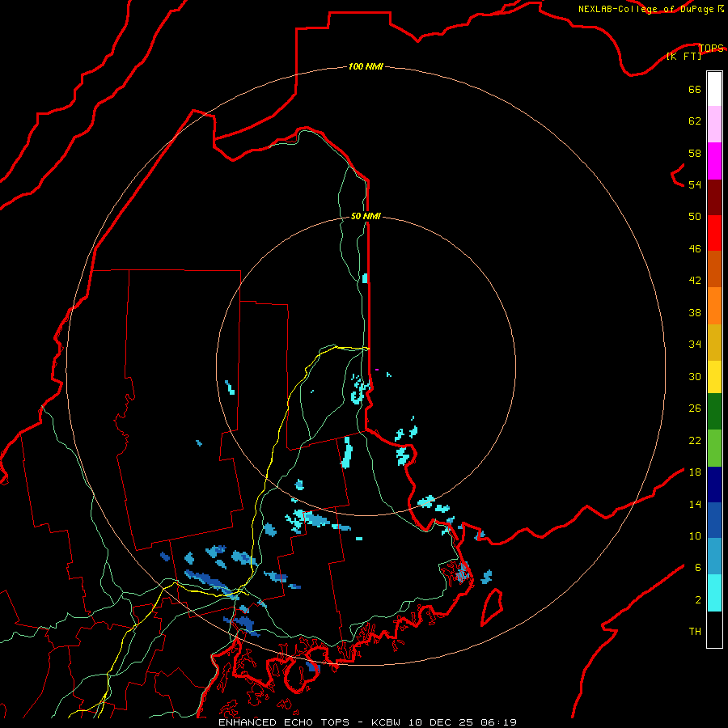
Task: Click legend value '10'
Action: pos(695,535)
